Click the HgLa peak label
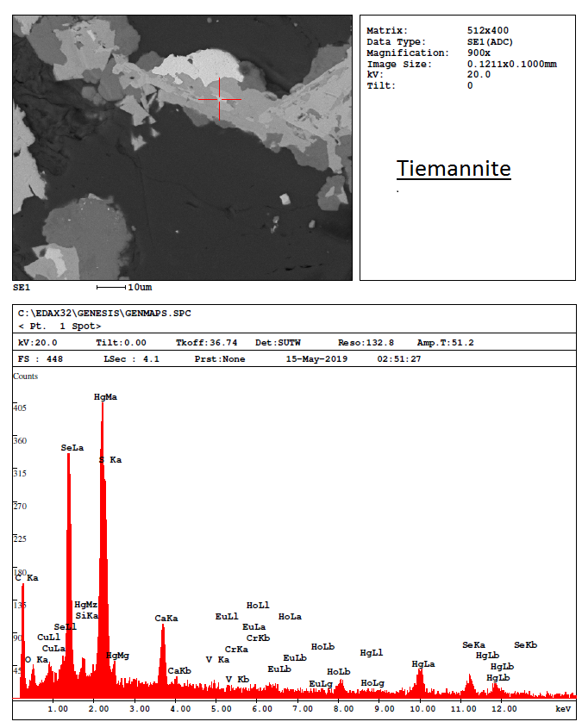 click(x=423, y=664)
